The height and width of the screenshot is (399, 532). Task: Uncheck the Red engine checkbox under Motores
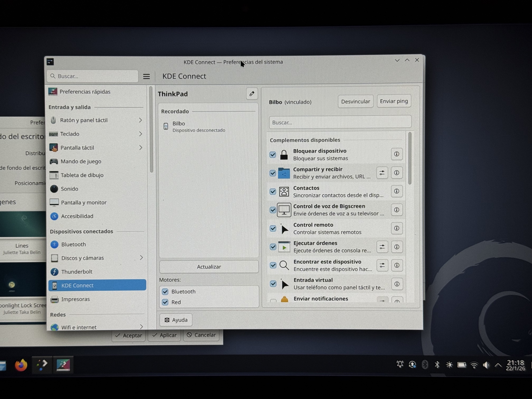165,302
